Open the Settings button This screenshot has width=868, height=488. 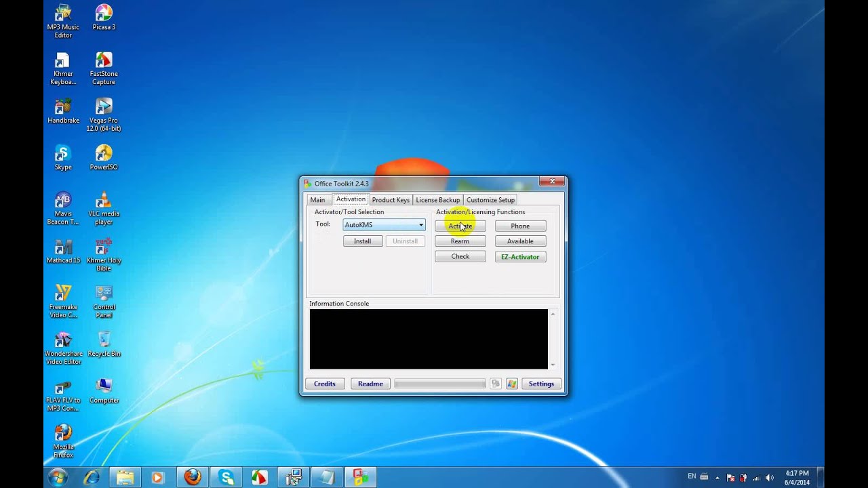coord(541,384)
